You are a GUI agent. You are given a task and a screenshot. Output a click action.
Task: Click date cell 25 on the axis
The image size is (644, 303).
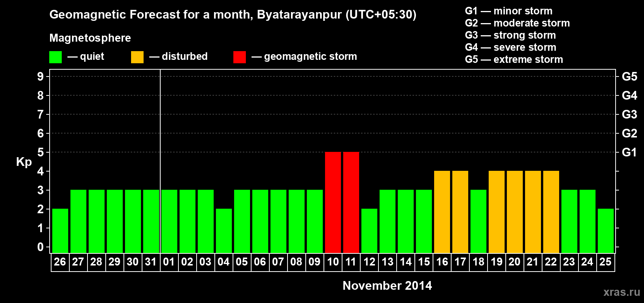[x=605, y=262]
